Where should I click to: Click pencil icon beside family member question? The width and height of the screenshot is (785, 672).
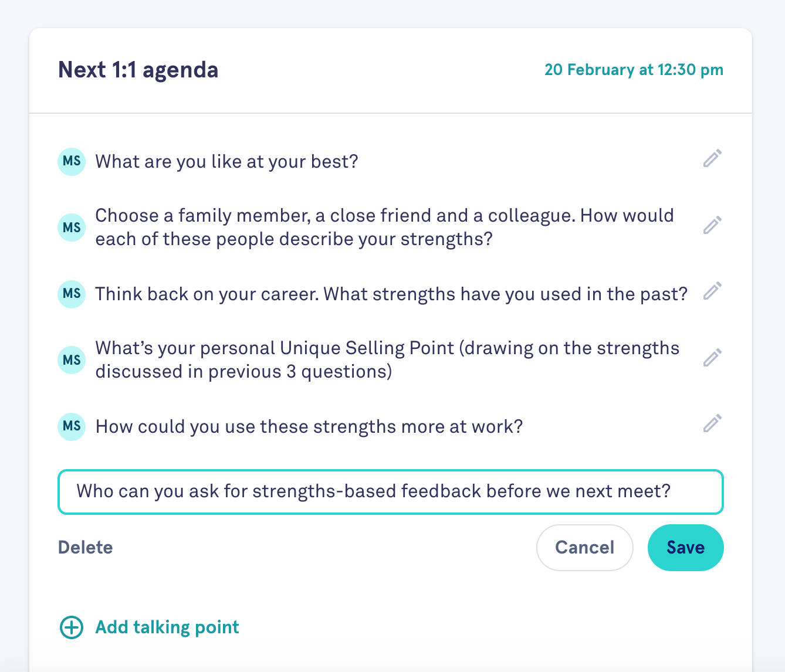[x=712, y=225]
